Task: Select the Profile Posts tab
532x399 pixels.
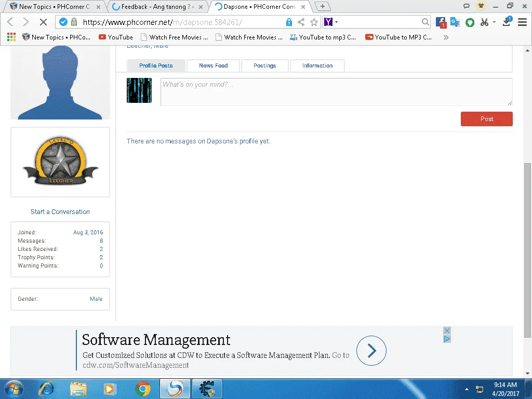Action: click(x=156, y=65)
